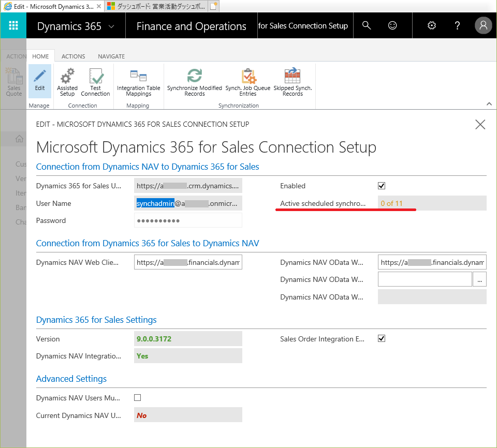
Task: Collapse the Advanced Settings section
Action: [71, 379]
